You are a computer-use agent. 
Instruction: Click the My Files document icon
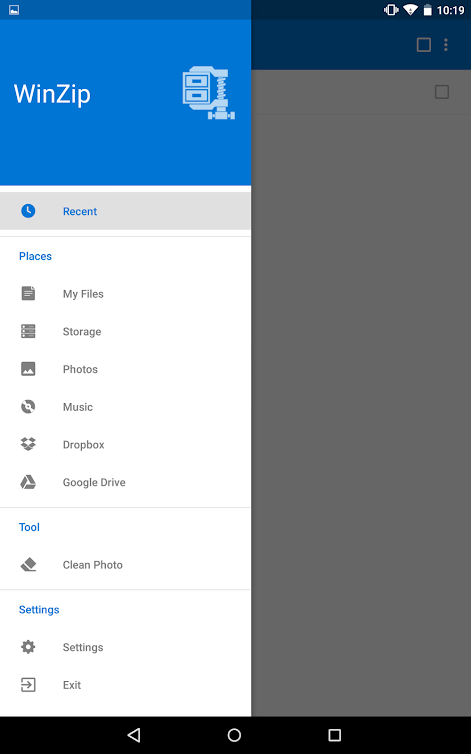point(28,293)
